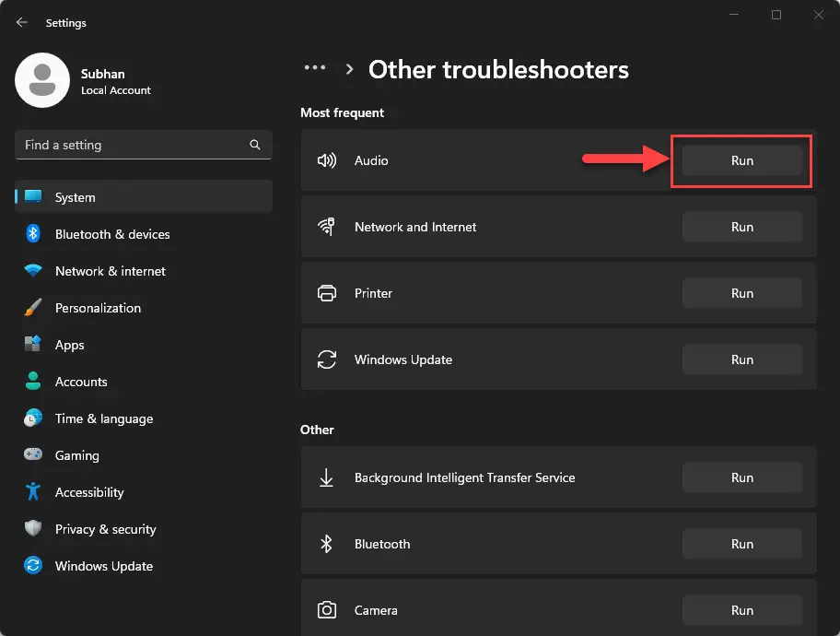Open Accessibility settings
This screenshot has height=636, width=840.
click(x=144, y=491)
